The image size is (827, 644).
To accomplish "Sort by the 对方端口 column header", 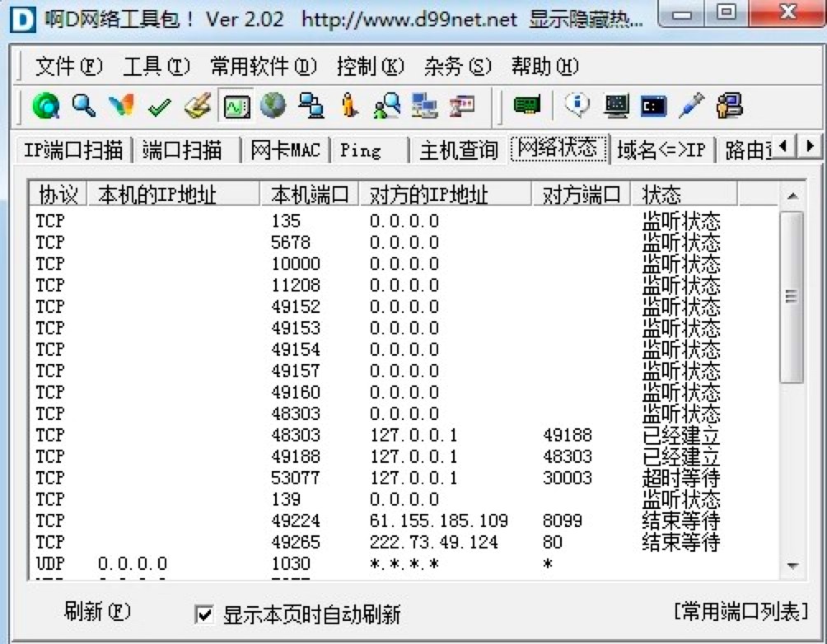I will (x=582, y=194).
